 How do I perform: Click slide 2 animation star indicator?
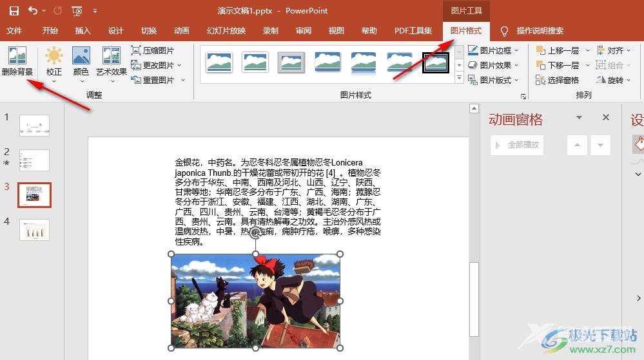[6, 162]
